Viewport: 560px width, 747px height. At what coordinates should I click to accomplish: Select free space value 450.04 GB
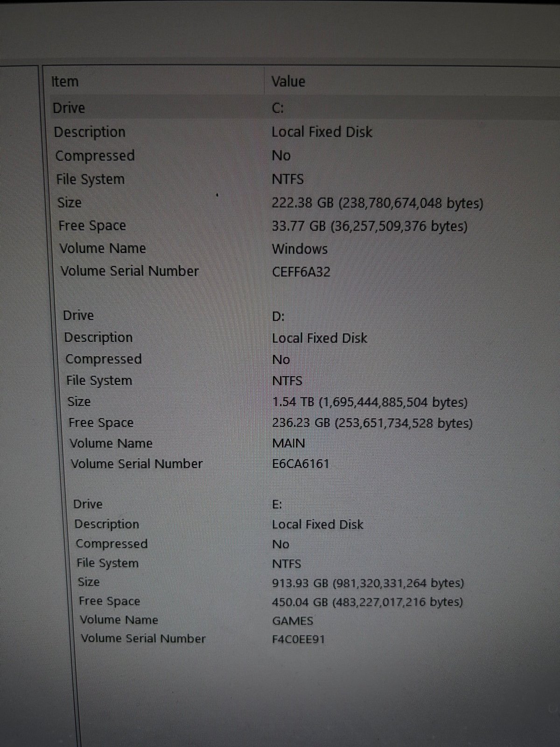[x=367, y=602]
